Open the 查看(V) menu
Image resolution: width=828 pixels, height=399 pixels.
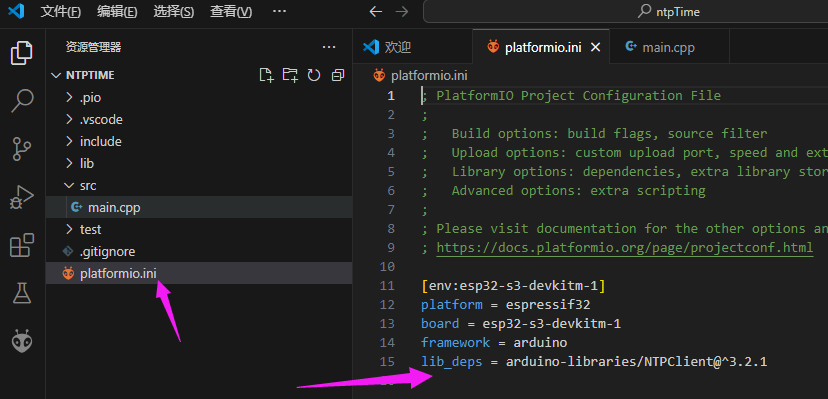230,12
